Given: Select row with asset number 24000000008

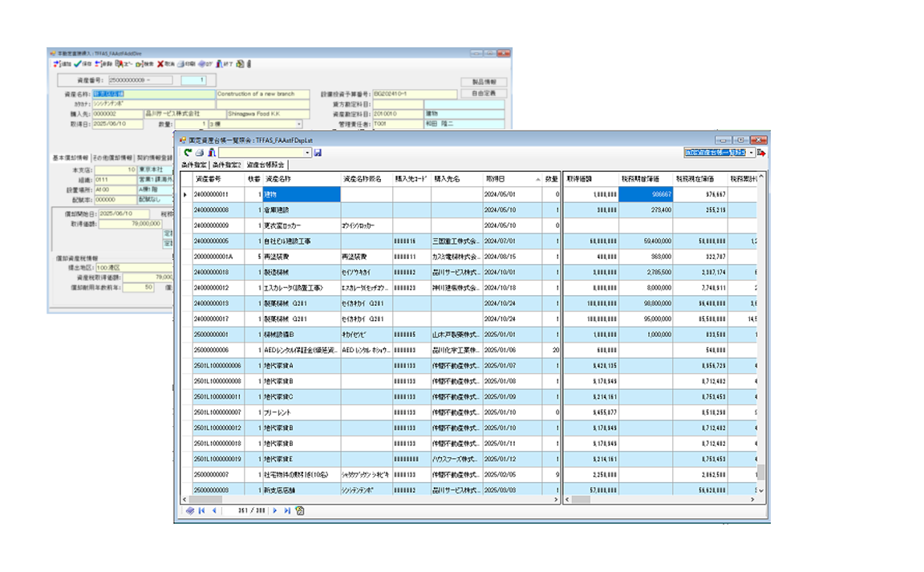Looking at the screenshot, I should (219, 210).
